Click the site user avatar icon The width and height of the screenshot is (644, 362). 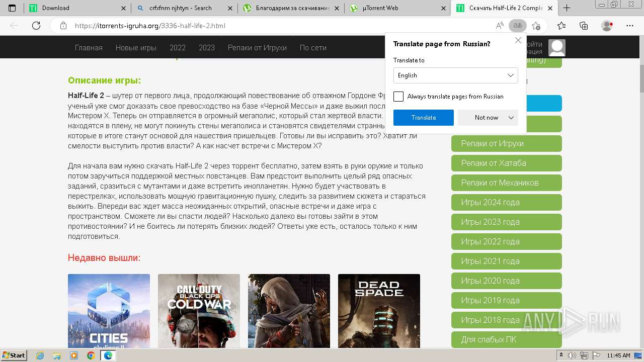coord(556,48)
